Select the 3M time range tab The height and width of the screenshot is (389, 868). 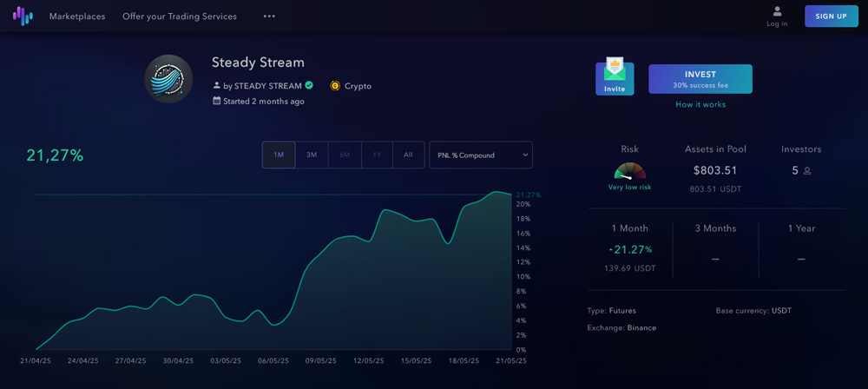pyautogui.click(x=312, y=155)
